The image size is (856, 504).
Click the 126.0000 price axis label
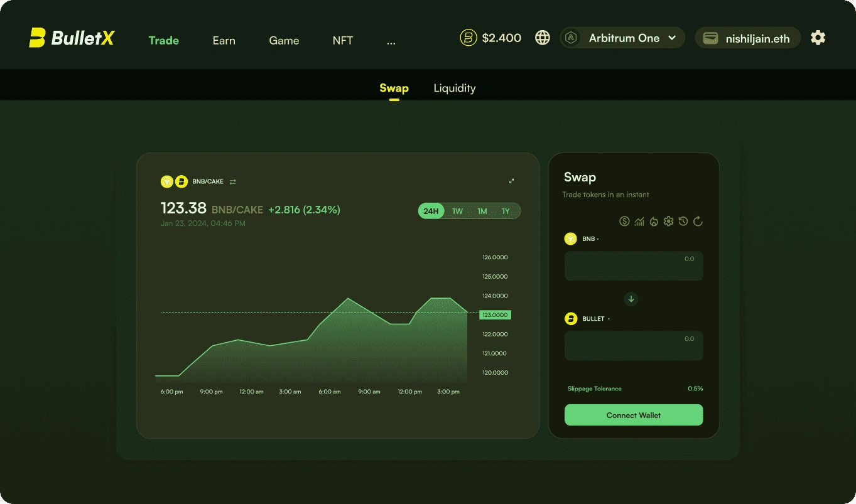[495, 257]
